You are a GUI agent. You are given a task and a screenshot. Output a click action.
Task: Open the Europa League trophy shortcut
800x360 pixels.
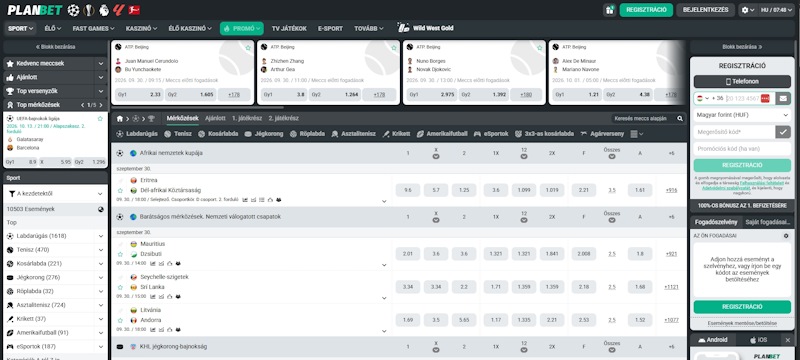coord(89,10)
